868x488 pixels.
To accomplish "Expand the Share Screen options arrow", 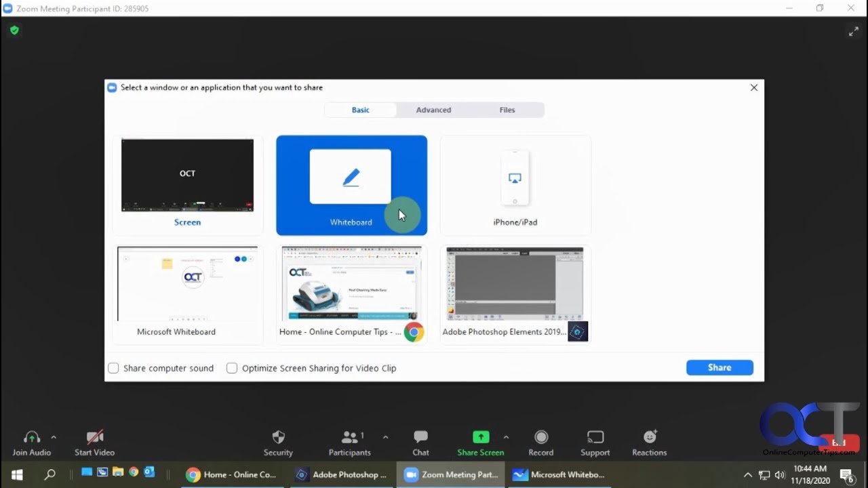I will point(506,437).
